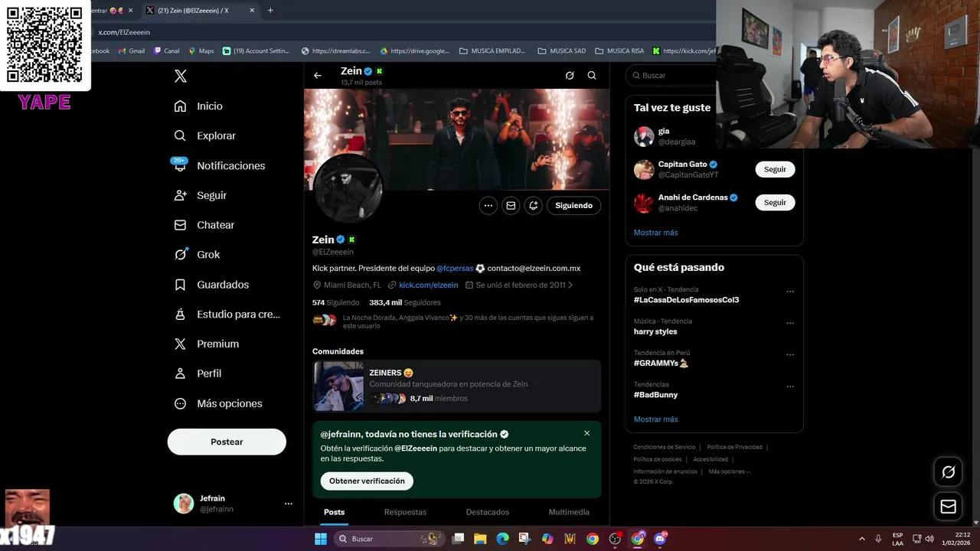This screenshot has height=551, width=980.
Task: Switch to the Destacados tab
Action: tap(488, 512)
